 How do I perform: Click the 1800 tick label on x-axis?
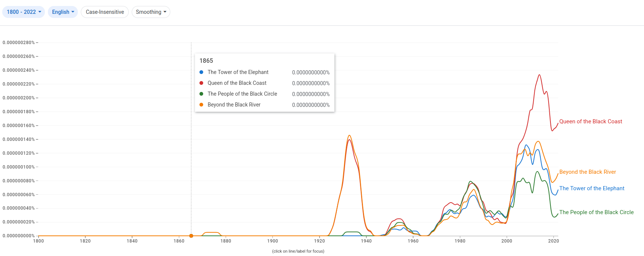point(39,241)
